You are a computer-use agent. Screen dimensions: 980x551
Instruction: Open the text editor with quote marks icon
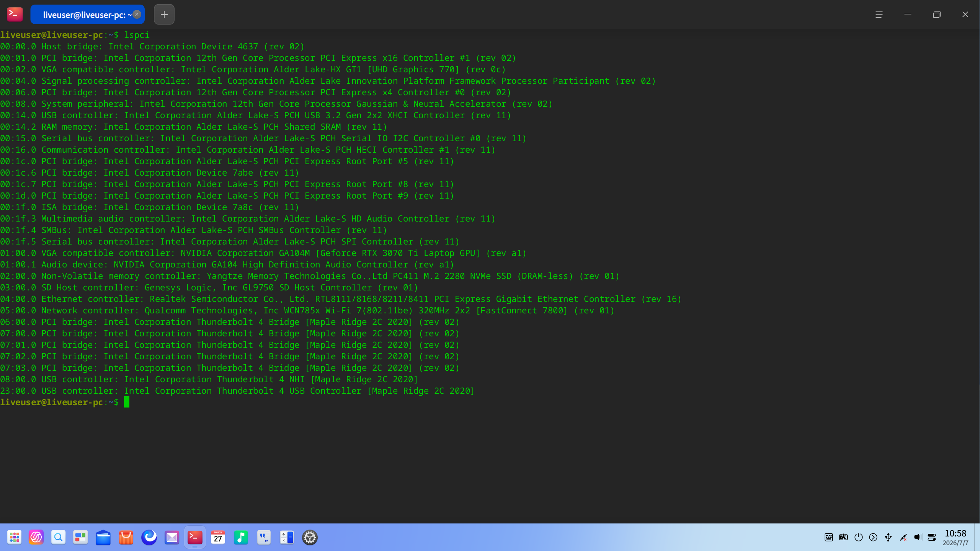(264, 538)
